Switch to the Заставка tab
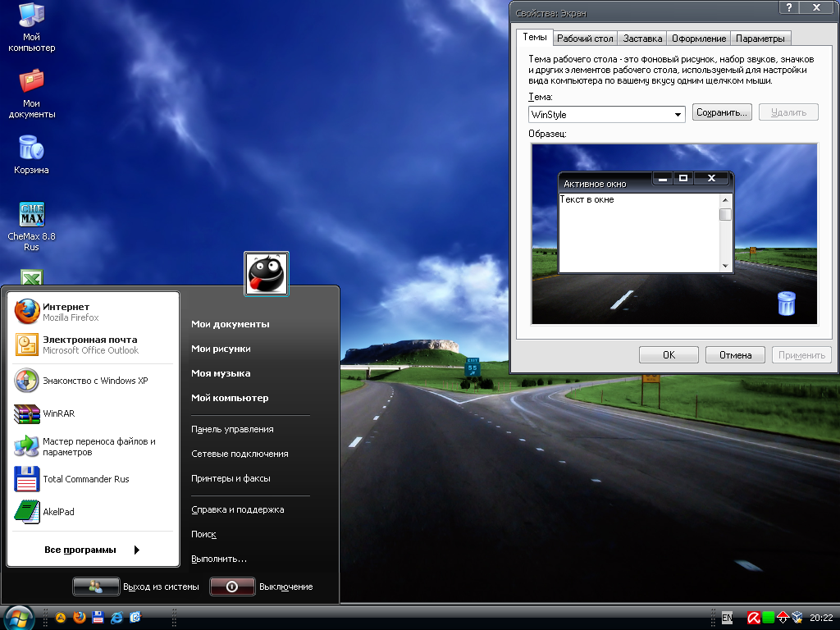Screen dimensions: 840x630 [642, 38]
